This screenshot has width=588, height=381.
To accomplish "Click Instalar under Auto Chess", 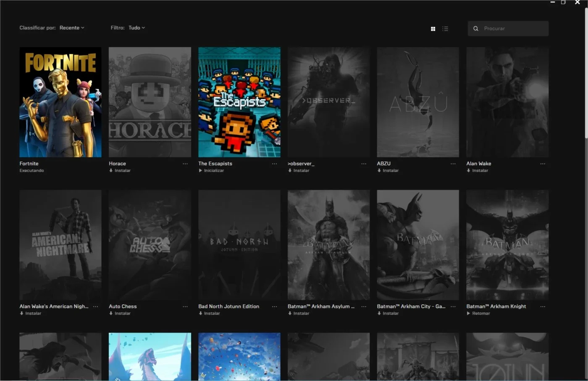I will pyautogui.click(x=120, y=314).
